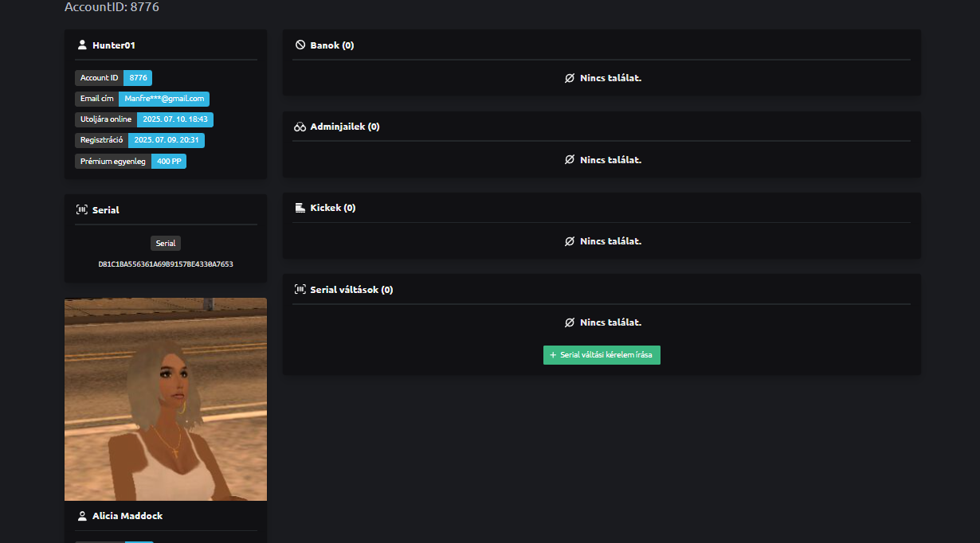This screenshot has width=980, height=543.
Task: Open the Alicia Maddock character image
Action: (x=166, y=399)
